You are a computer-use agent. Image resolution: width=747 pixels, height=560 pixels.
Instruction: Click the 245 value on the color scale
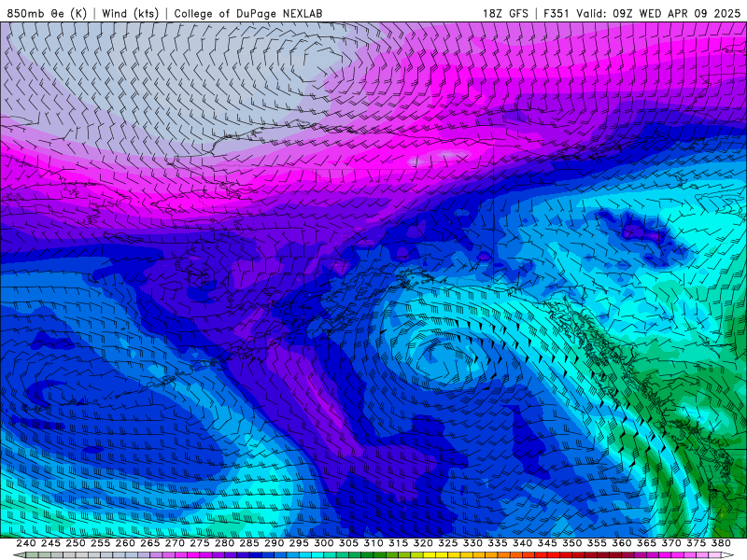pos(50,543)
